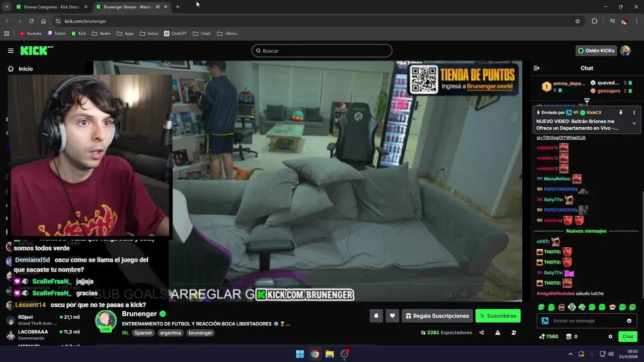Select the first green emote in quick bar

tap(541, 307)
